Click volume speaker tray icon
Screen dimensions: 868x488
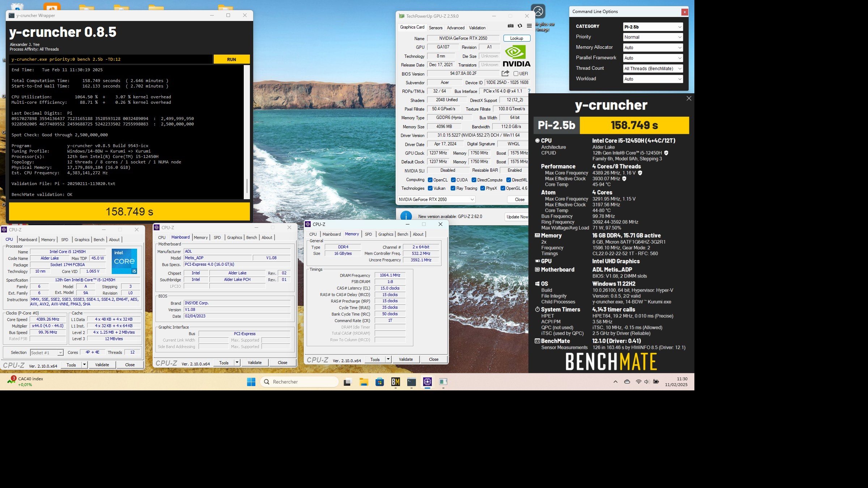click(647, 382)
